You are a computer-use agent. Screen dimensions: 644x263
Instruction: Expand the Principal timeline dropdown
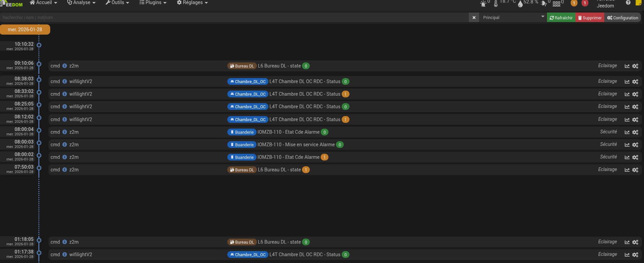(512, 18)
